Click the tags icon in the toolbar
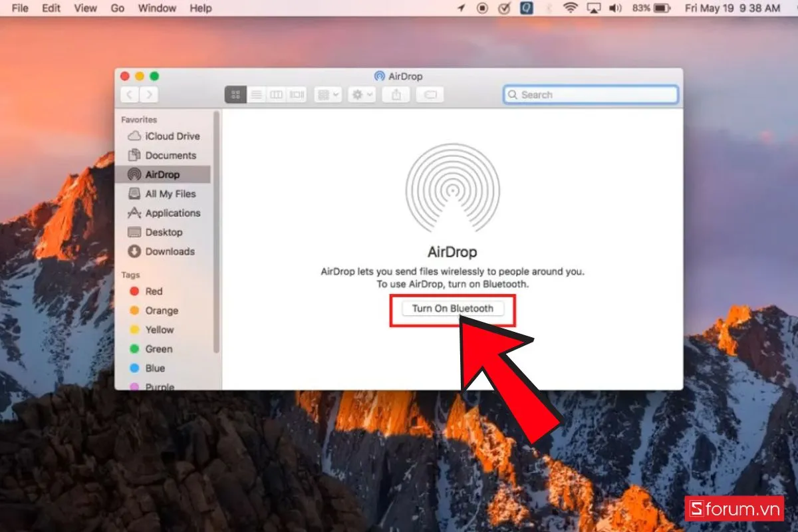Screen dimensions: 798x532 click(429, 94)
